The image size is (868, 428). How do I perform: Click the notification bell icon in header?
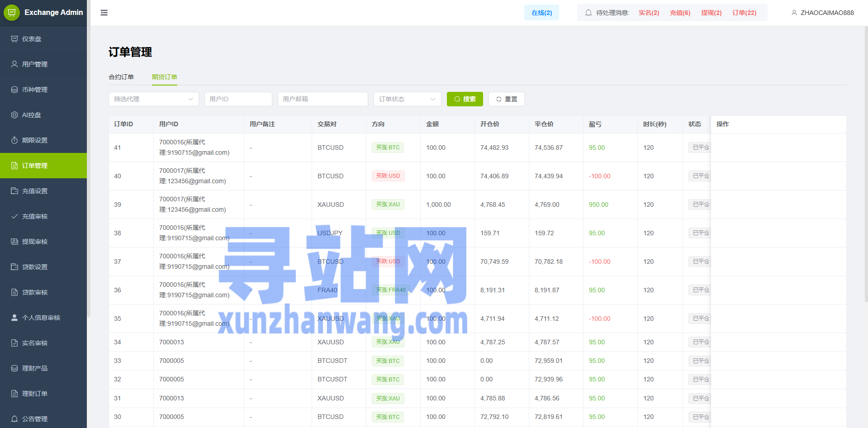tap(588, 13)
